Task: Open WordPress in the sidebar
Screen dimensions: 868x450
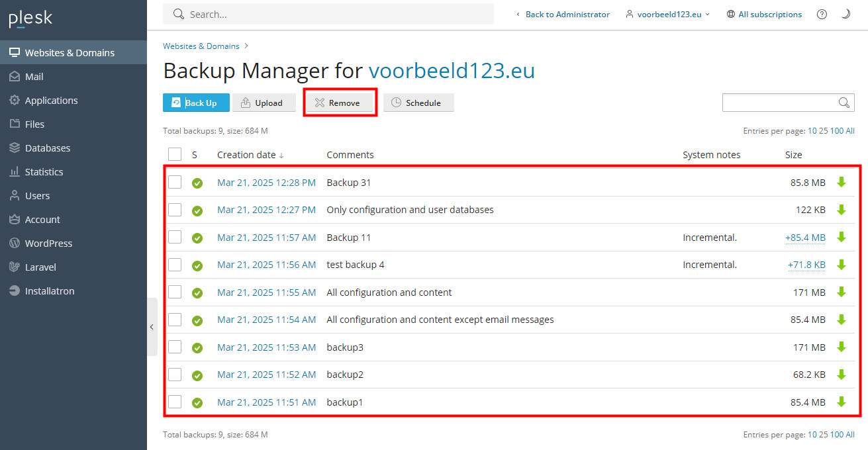Action: (x=73, y=243)
